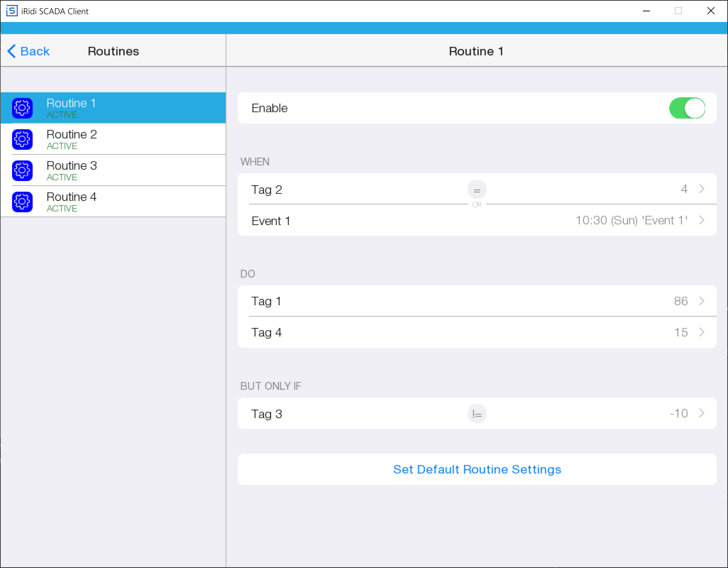Click the back arrow chevron icon
Screen dimensions: 728x568
(11, 51)
